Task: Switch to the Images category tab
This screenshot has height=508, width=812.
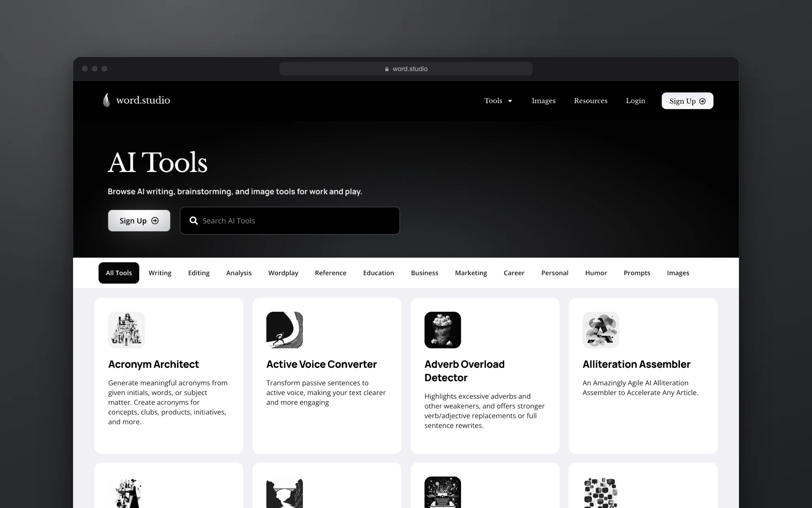Action: coord(678,273)
